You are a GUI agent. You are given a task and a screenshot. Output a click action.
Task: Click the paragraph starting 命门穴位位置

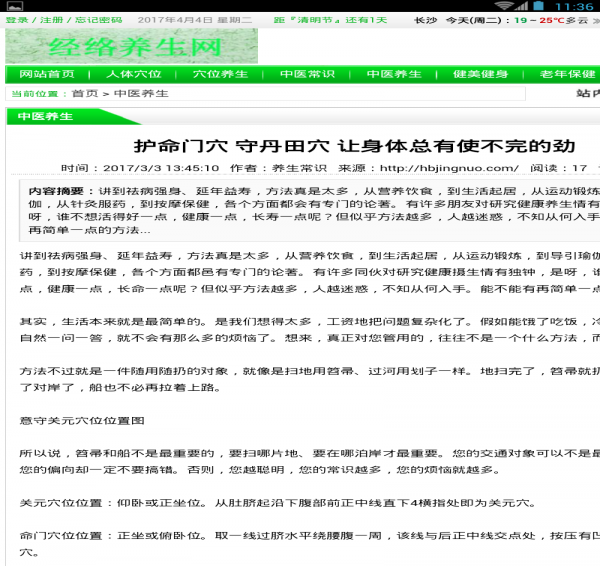[x=310, y=544]
